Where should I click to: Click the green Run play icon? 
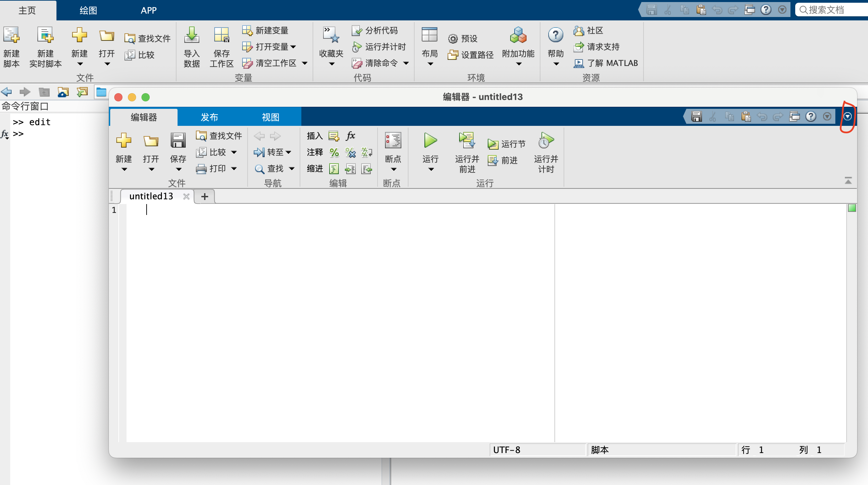430,140
